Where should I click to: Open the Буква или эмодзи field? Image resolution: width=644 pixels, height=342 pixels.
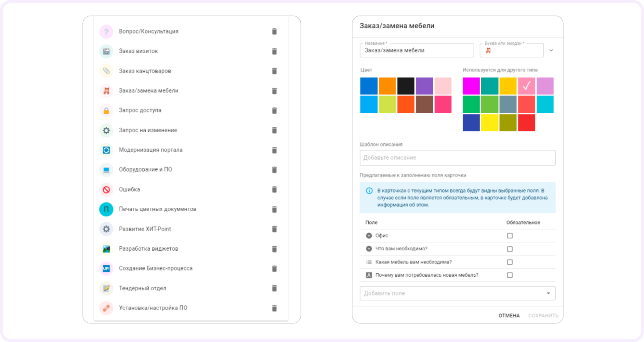click(512, 51)
